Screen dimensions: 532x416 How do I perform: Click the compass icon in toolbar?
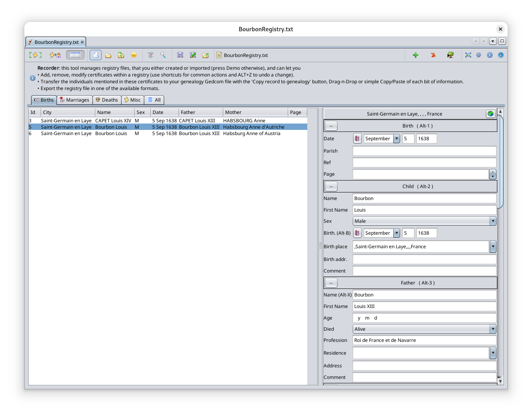click(x=501, y=55)
